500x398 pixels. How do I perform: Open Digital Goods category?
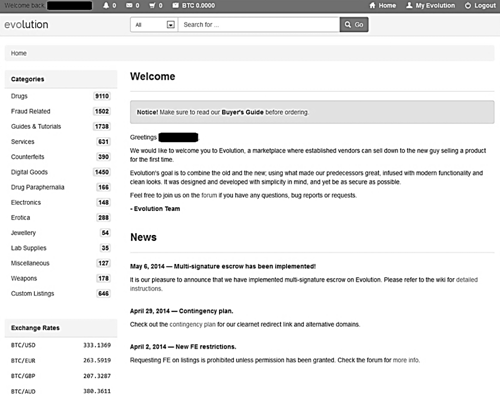pos(29,172)
